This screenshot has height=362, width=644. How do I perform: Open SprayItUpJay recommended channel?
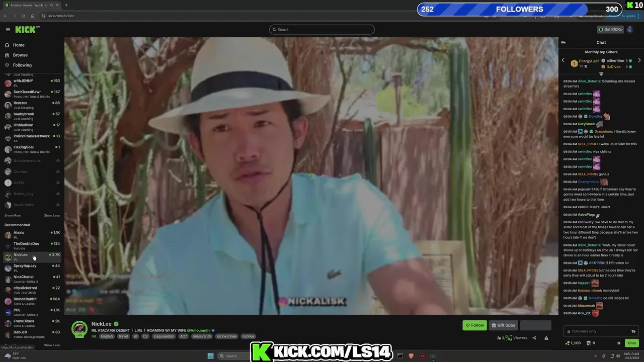[x=32, y=268]
